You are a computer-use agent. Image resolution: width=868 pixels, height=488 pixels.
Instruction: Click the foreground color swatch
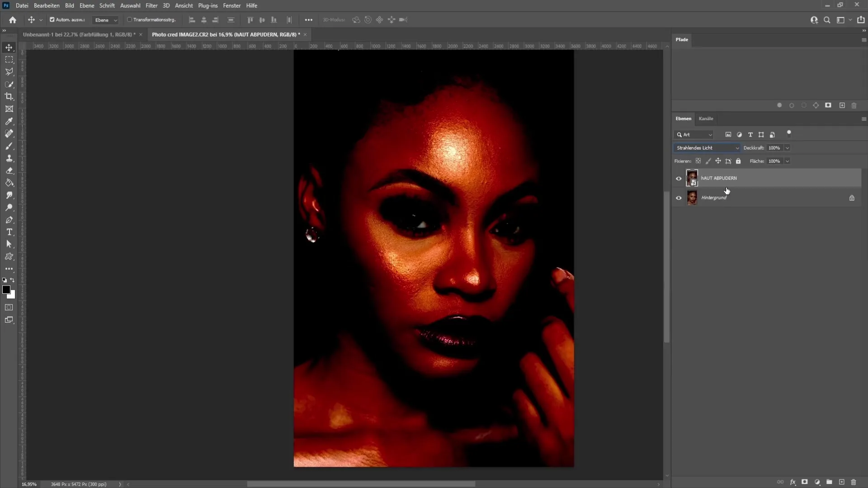[x=6, y=290]
